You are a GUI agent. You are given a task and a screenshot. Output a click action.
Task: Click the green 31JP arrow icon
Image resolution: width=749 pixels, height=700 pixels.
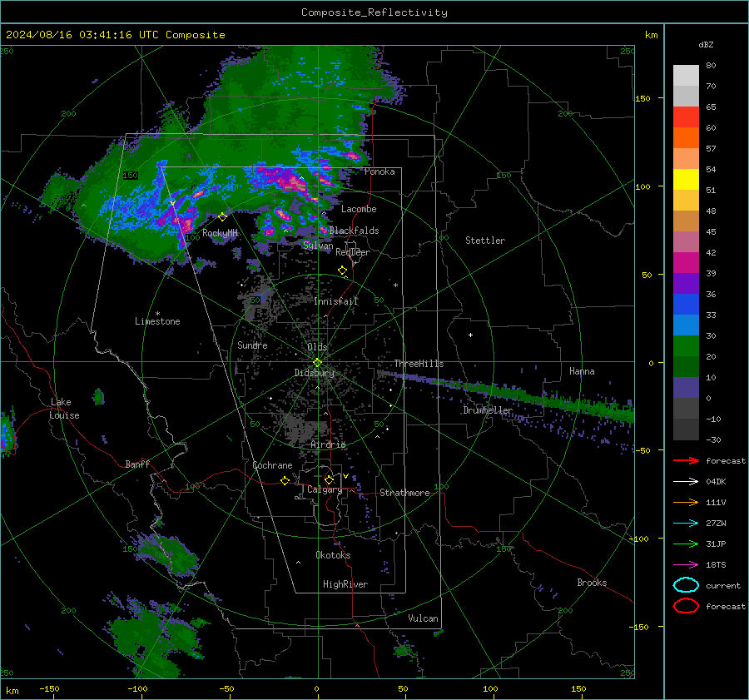686,544
